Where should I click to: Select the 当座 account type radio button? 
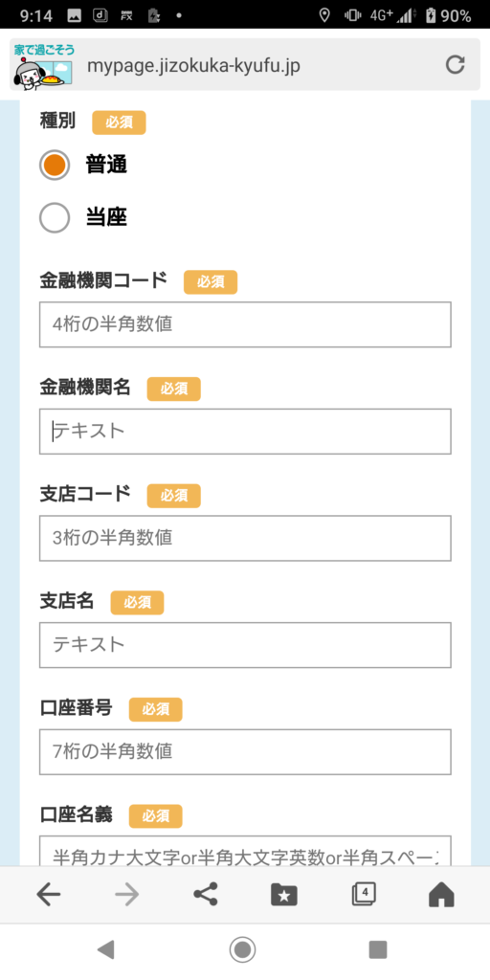click(55, 218)
